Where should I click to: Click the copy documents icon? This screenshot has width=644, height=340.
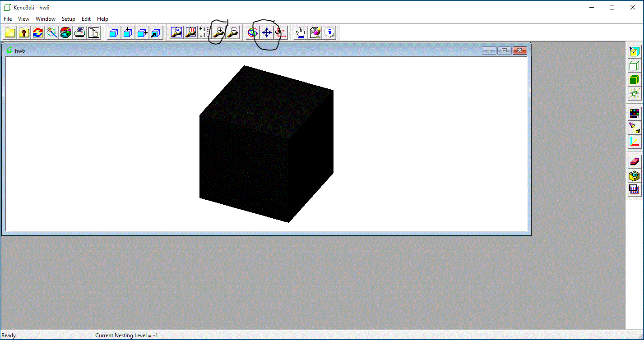(x=94, y=32)
